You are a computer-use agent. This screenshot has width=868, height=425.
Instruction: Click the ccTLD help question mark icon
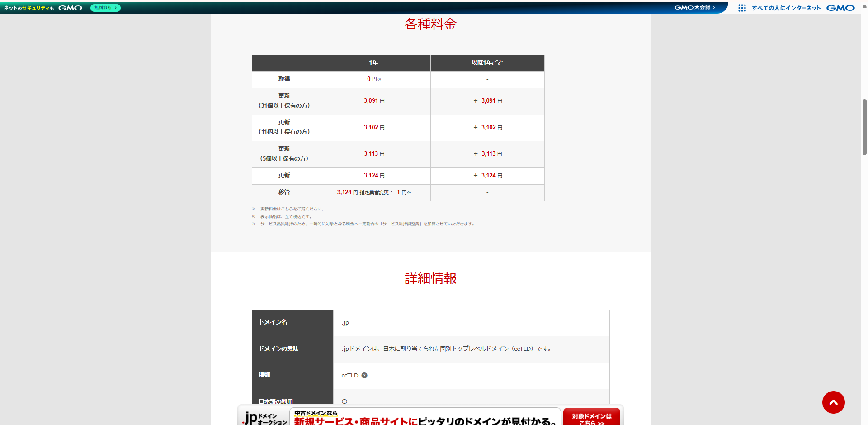pyautogui.click(x=364, y=375)
